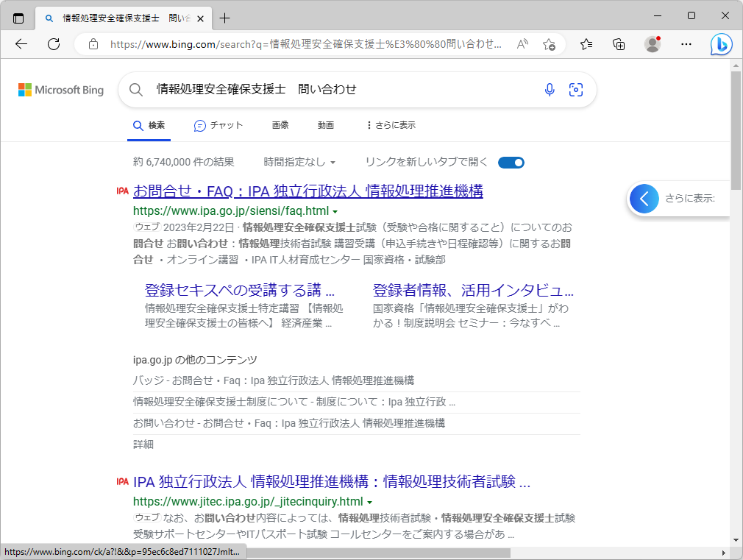Start a voice search with the microphone icon

(x=550, y=89)
